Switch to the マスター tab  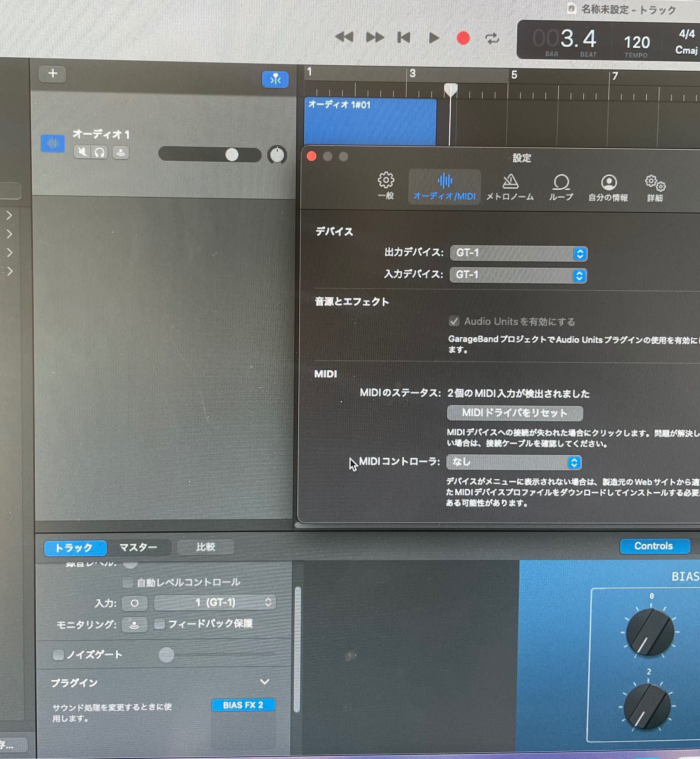pos(138,547)
